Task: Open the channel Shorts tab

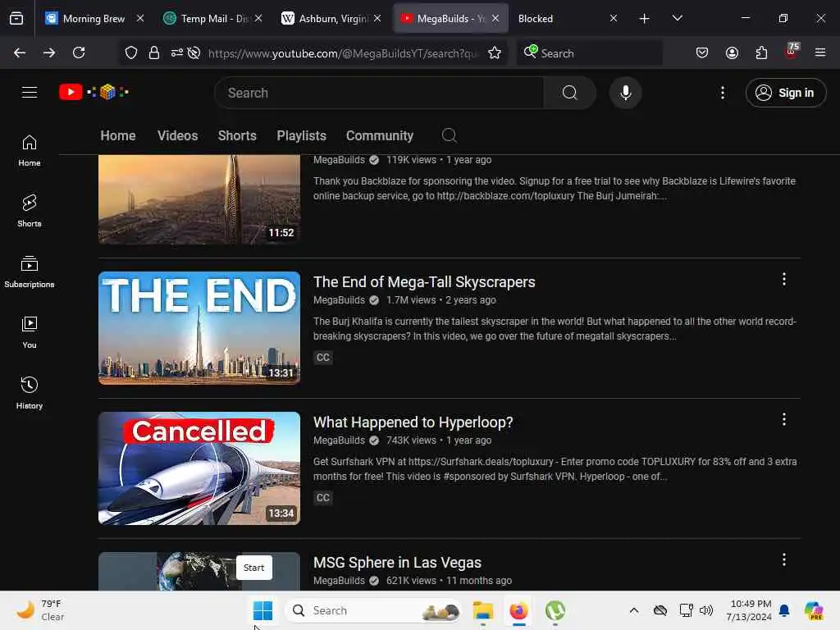Action: pos(237,135)
